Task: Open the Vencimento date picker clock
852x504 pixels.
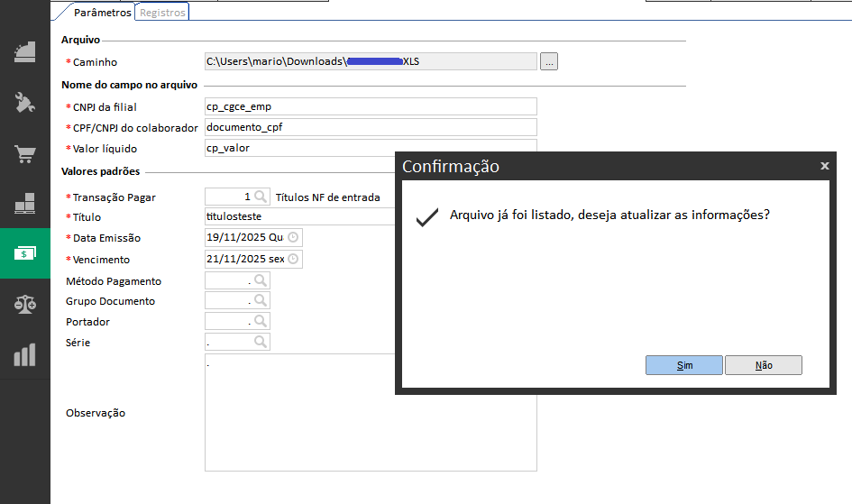Action: 292,260
